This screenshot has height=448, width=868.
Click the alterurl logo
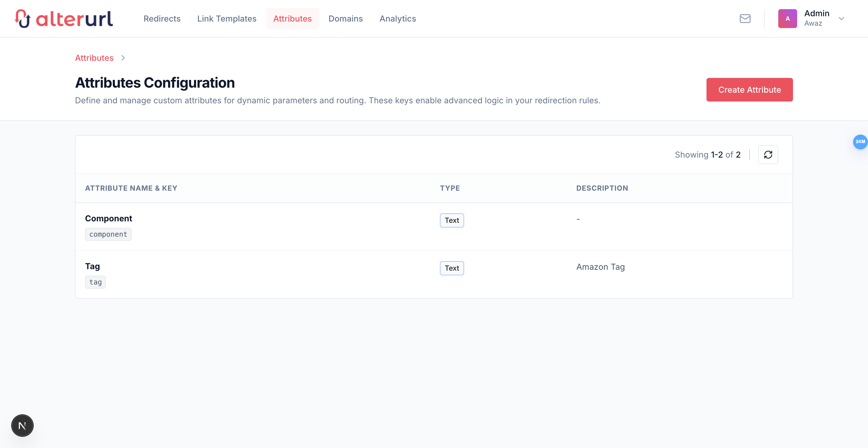tap(64, 19)
